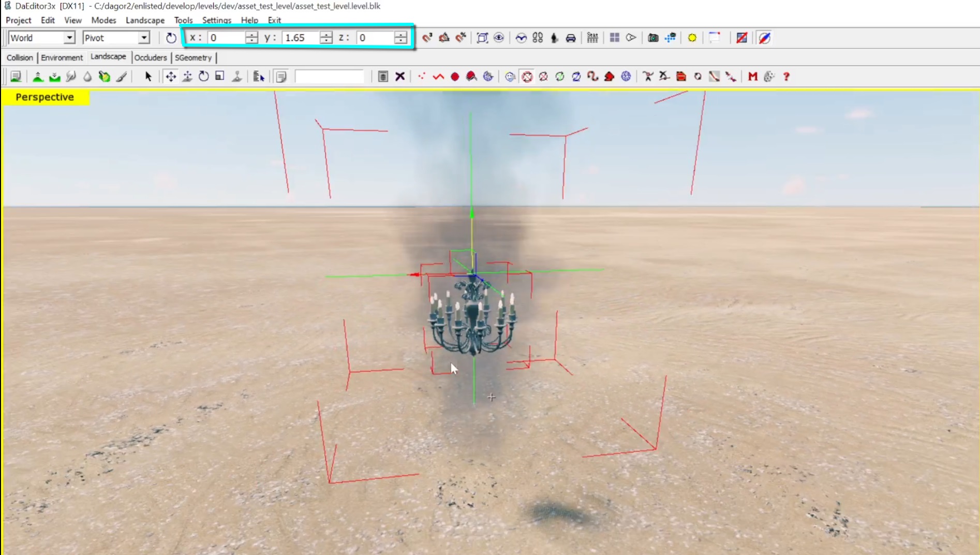This screenshot has height=555, width=980.
Task: Click the red M icon
Action: [752, 77]
